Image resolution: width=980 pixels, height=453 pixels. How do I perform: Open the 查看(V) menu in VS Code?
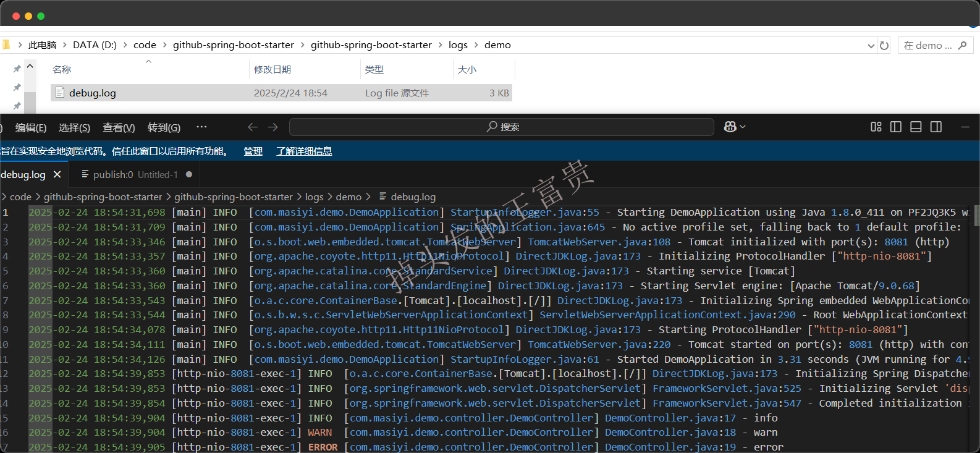pyautogui.click(x=119, y=127)
